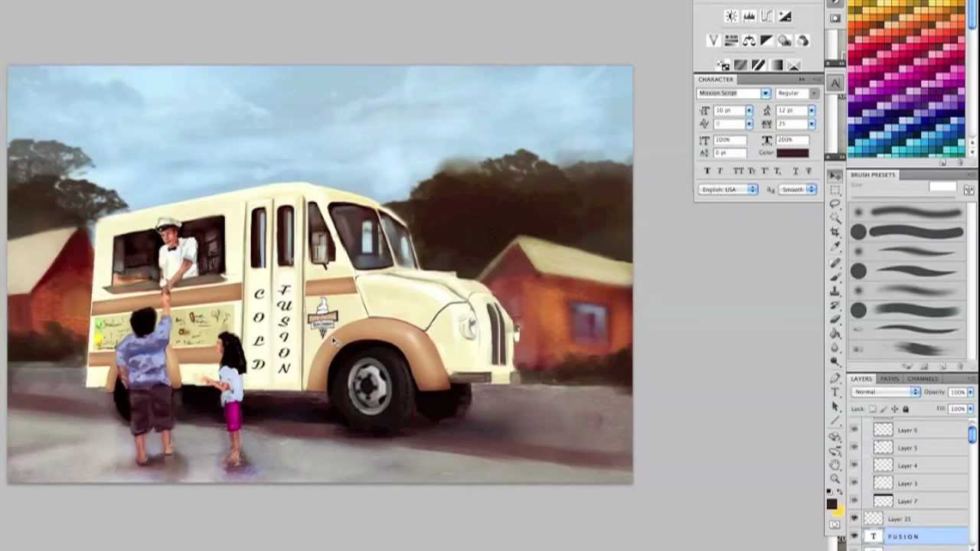Select the Clone Stamp tool

pos(835,290)
